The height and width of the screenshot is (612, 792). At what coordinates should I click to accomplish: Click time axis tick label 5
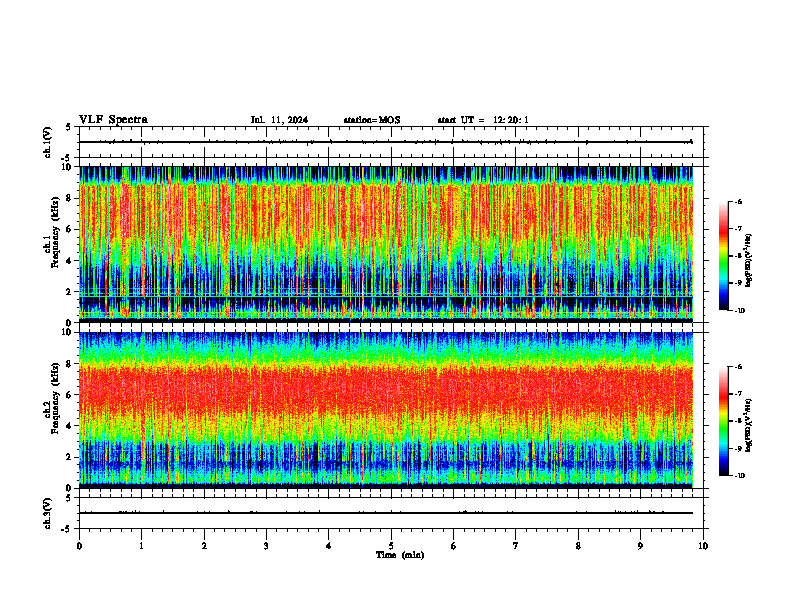tap(391, 546)
